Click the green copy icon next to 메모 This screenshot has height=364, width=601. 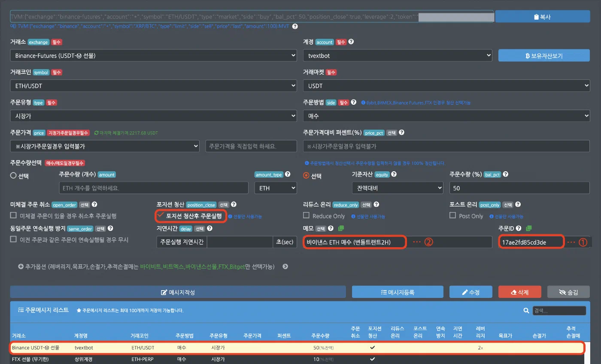341,228
